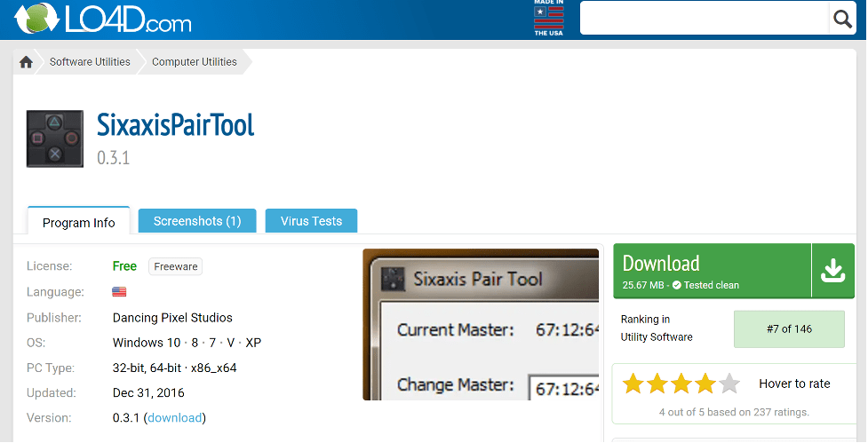Open the Virus Tests tab
The image size is (868, 443).
click(x=311, y=221)
